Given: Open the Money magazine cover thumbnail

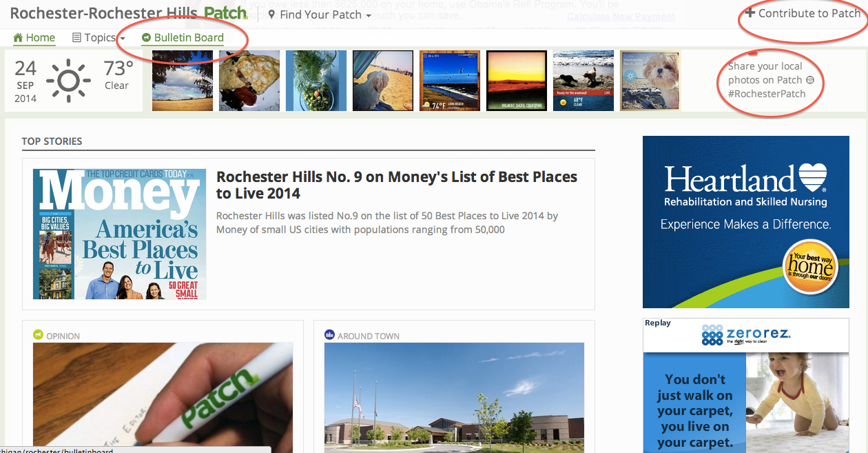Looking at the screenshot, I should [120, 234].
